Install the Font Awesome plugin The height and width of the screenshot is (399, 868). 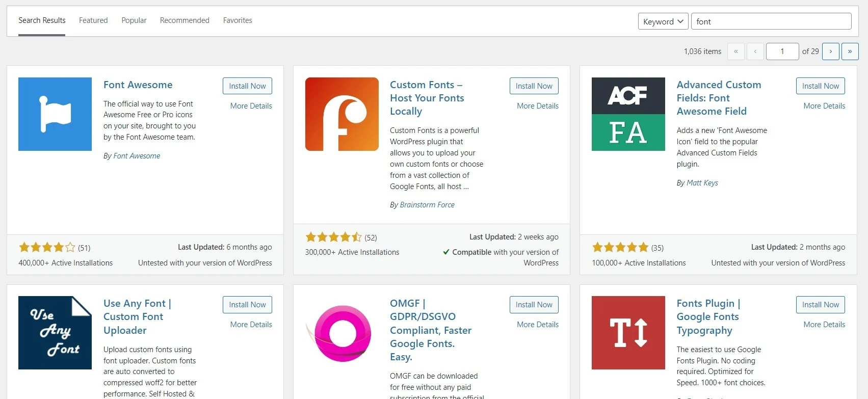(x=247, y=86)
